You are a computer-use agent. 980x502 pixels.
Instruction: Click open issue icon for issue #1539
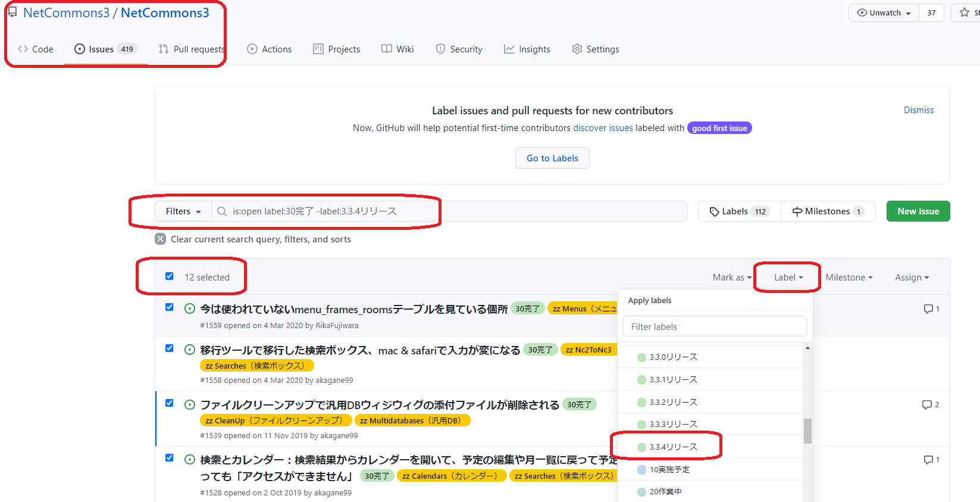pyautogui.click(x=190, y=404)
